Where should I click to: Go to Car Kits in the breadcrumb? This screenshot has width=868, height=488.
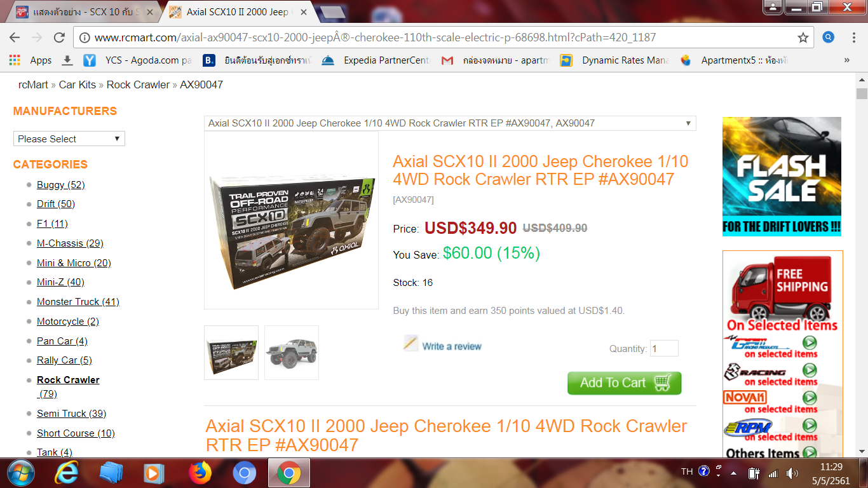pyautogui.click(x=78, y=85)
